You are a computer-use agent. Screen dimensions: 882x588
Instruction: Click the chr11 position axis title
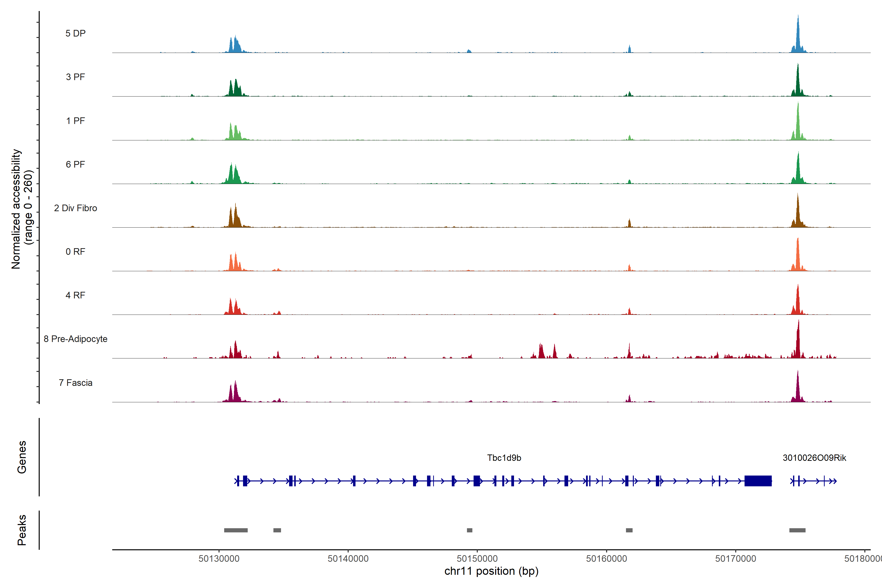point(491,571)
